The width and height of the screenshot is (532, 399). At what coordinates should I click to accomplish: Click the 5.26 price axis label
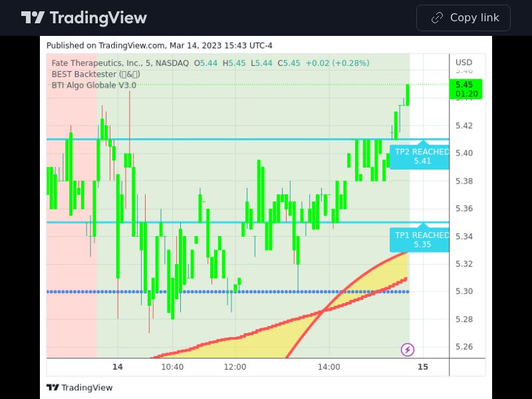tap(464, 346)
